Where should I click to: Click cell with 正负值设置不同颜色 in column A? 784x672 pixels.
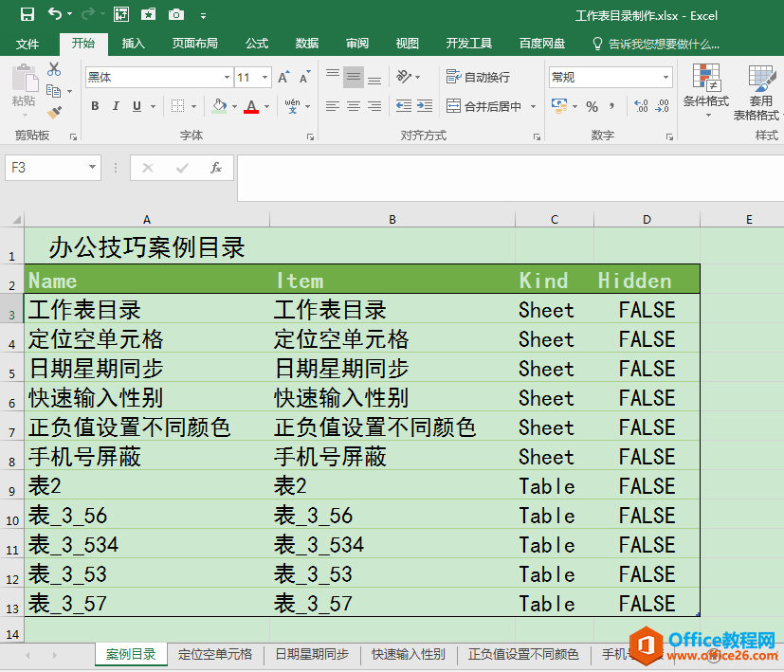[x=147, y=427]
